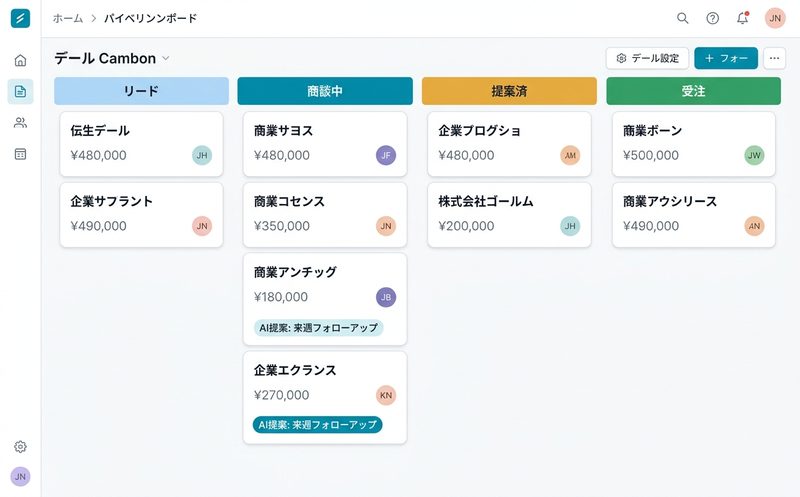
Task: Click the ¥350,000 amount
Action: point(282,226)
